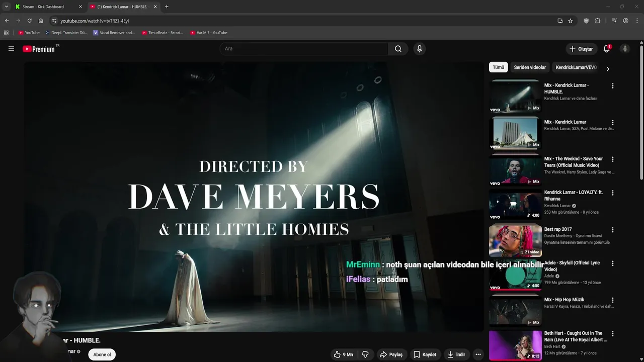Open the browser home page
The width and height of the screenshot is (644, 362).
click(41, 21)
